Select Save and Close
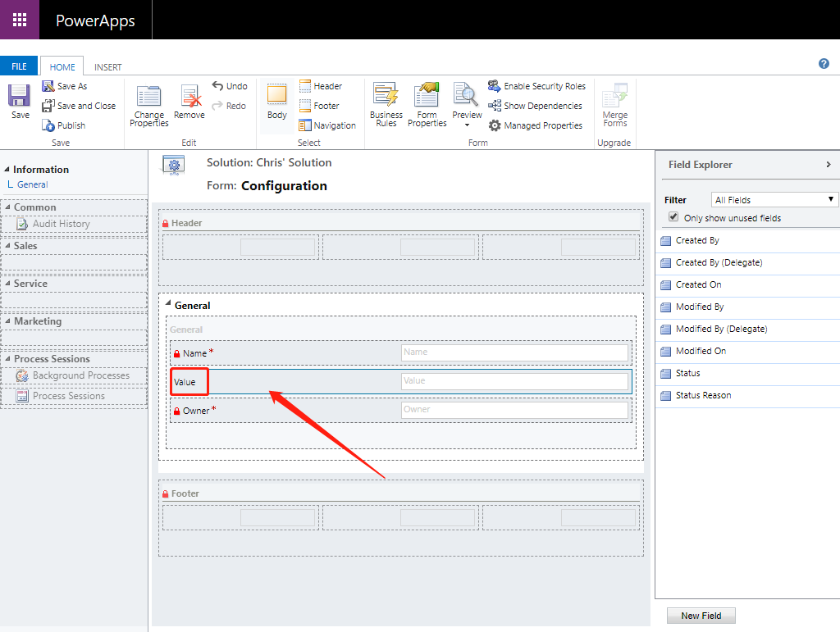This screenshot has width=840, height=632. 79,106
